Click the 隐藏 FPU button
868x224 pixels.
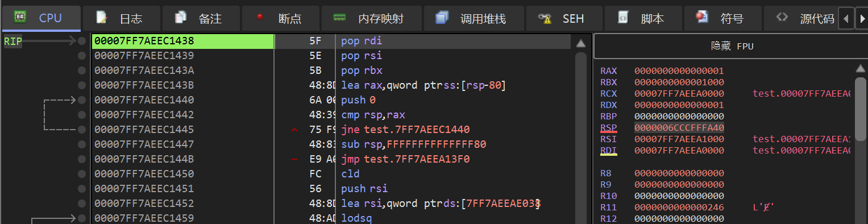[732, 46]
